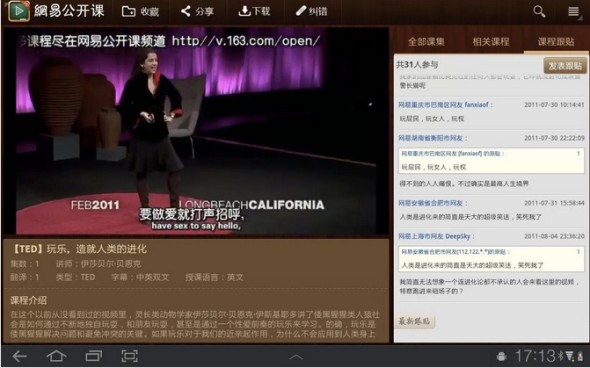Select the course title 玩乐，造就人类的进化
Viewport: 590px width, 368px height.
click(96, 249)
